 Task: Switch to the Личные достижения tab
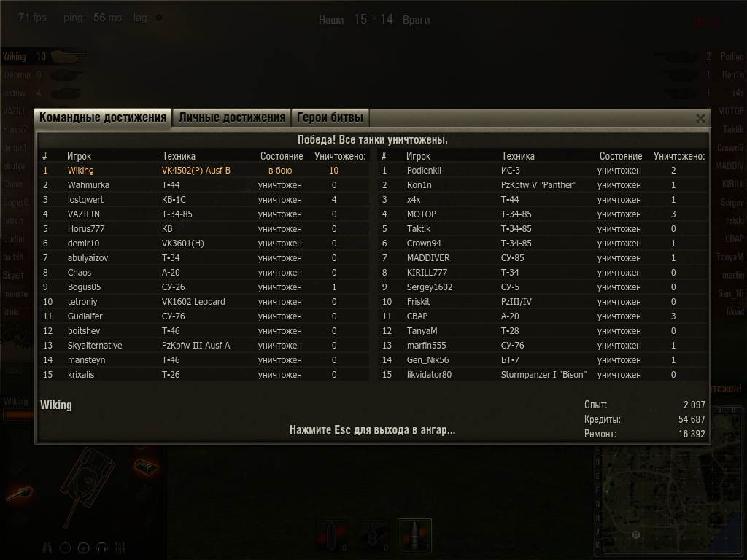click(231, 117)
